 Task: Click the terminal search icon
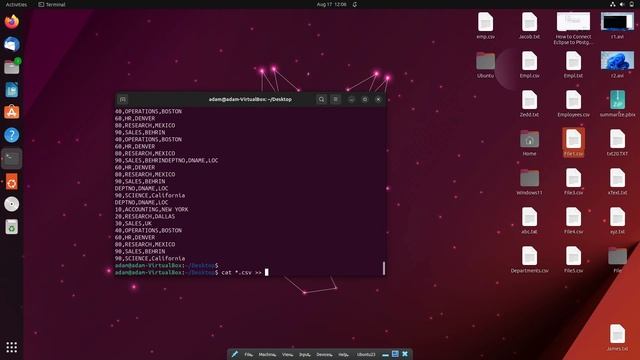(321, 99)
